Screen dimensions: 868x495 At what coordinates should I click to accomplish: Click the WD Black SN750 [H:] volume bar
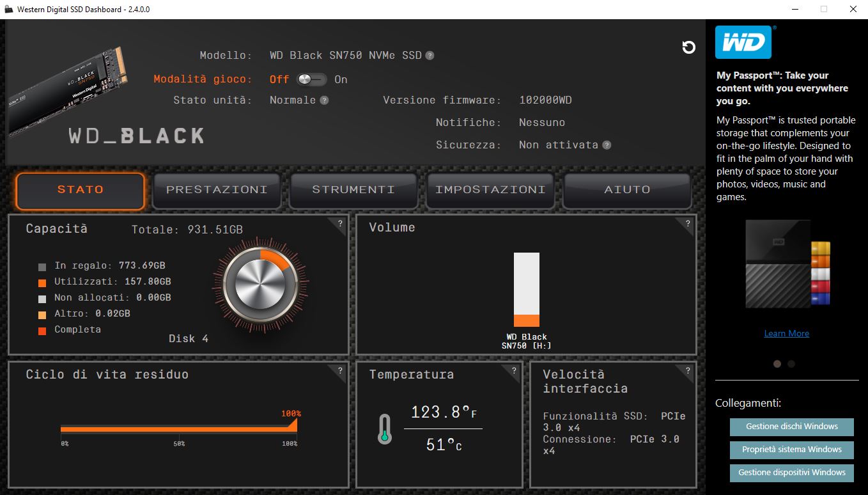(527, 290)
